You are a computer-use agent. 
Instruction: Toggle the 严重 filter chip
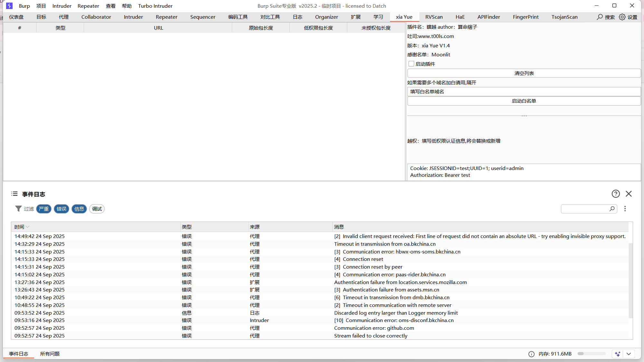pos(44,209)
